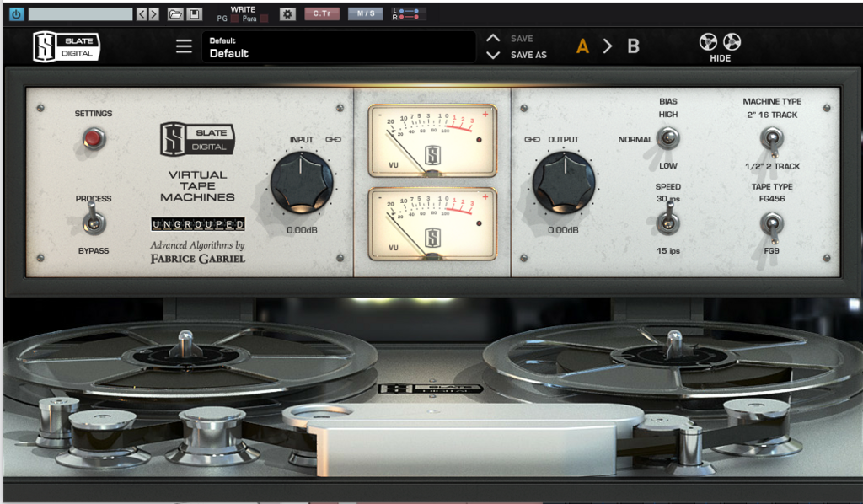Hide reels with HIDE reel icons
863x504 pixels.
(720, 48)
